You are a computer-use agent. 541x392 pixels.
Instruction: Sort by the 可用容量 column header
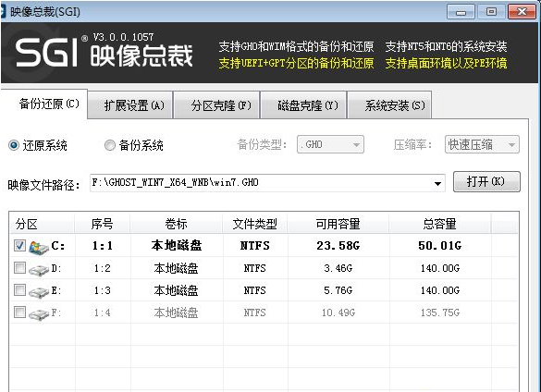pos(338,224)
